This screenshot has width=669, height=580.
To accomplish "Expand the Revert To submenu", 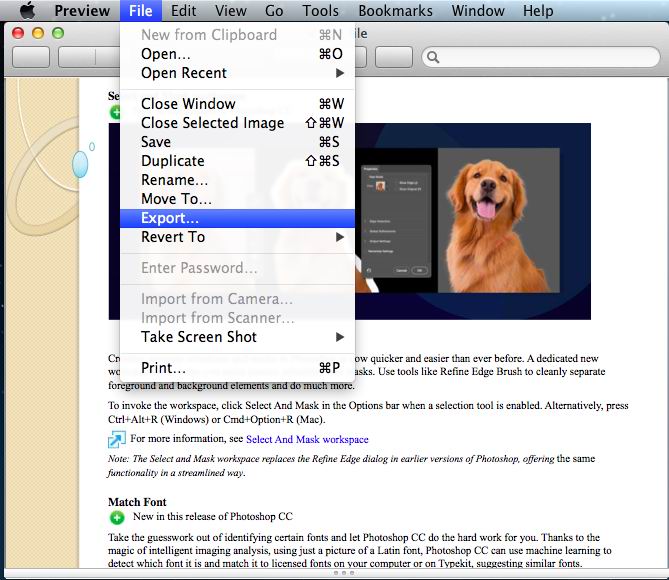I will pyautogui.click(x=237, y=237).
